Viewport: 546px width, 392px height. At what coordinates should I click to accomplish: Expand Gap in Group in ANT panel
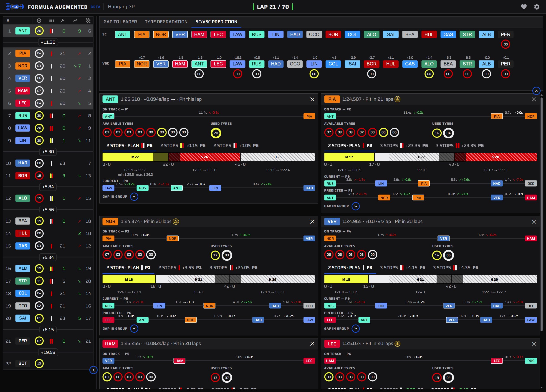134,197
